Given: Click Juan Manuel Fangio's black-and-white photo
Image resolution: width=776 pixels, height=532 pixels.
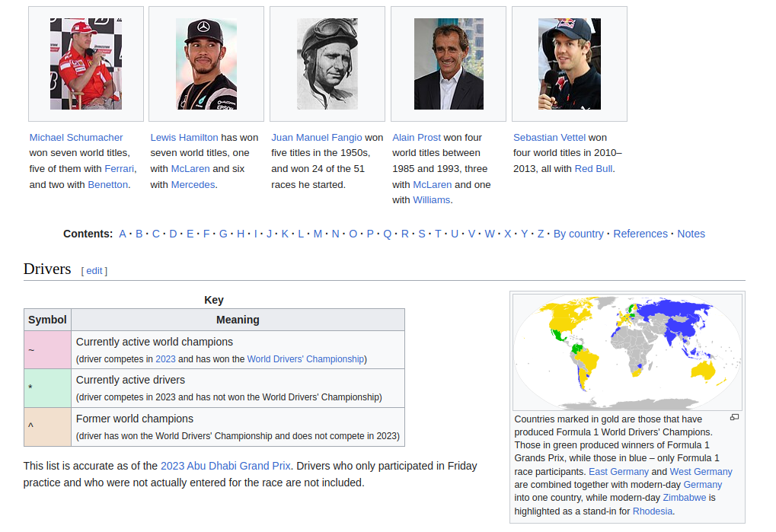Looking at the screenshot, I should pyautogui.click(x=327, y=64).
